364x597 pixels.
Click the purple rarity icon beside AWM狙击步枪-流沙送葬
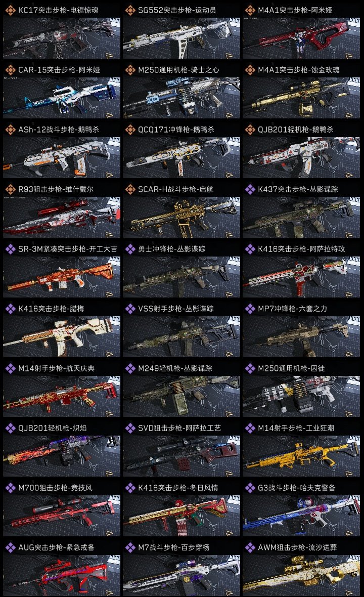click(x=250, y=547)
